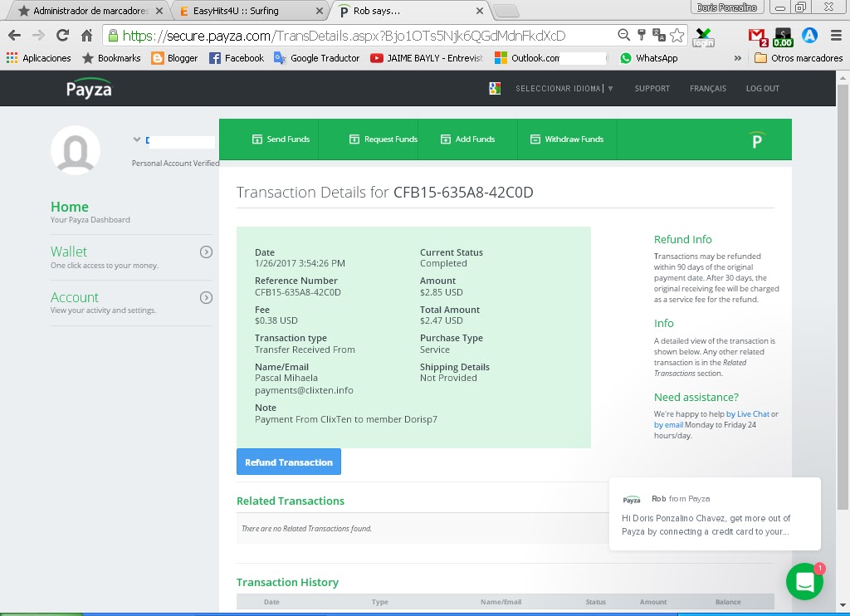Open the Blogger bookmark
The height and width of the screenshot is (616, 850).
(174, 58)
